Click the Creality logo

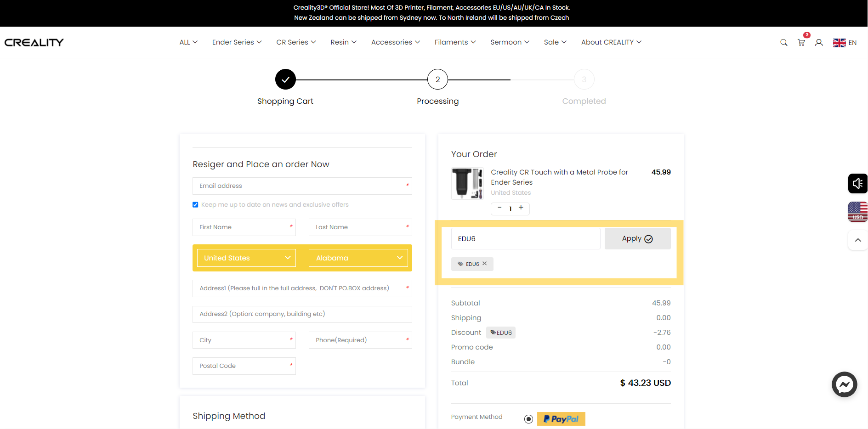(34, 42)
